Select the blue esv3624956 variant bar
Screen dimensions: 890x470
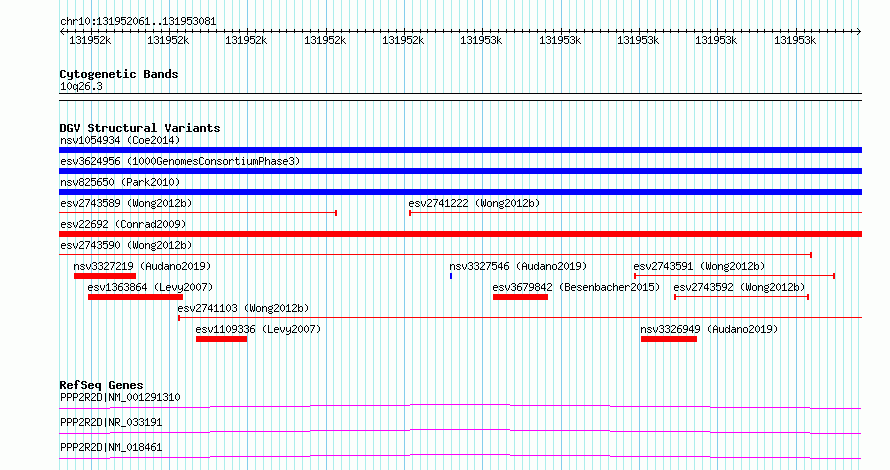[460, 171]
